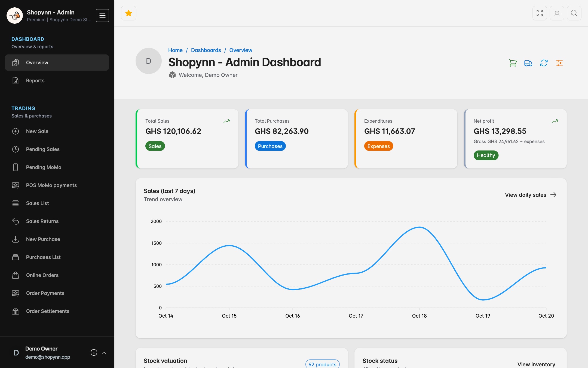Open search with the magnifier icon
588x368 pixels.
pos(574,13)
